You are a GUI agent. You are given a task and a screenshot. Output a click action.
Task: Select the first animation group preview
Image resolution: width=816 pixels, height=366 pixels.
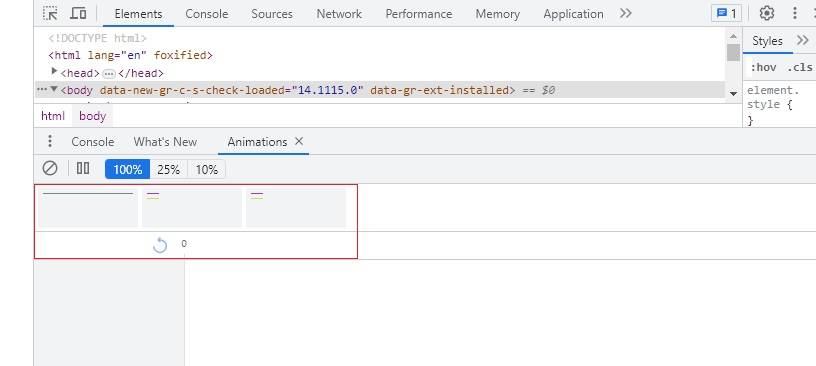pyautogui.click(x=88, y=208)
